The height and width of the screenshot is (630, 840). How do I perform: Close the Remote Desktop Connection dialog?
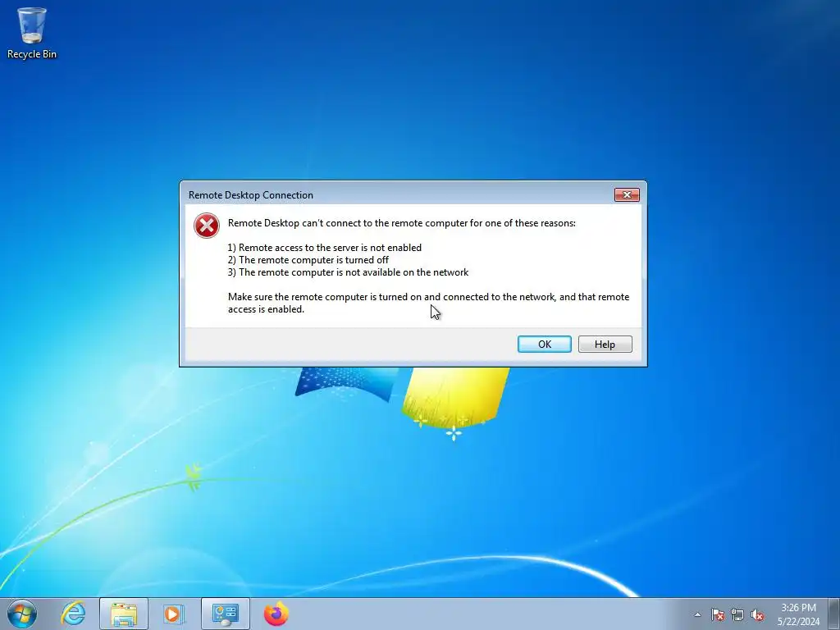click(627, 195)
